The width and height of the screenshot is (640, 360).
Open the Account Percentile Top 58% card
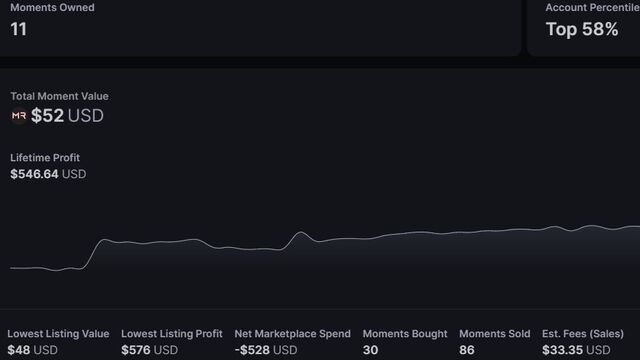(584, 26)
